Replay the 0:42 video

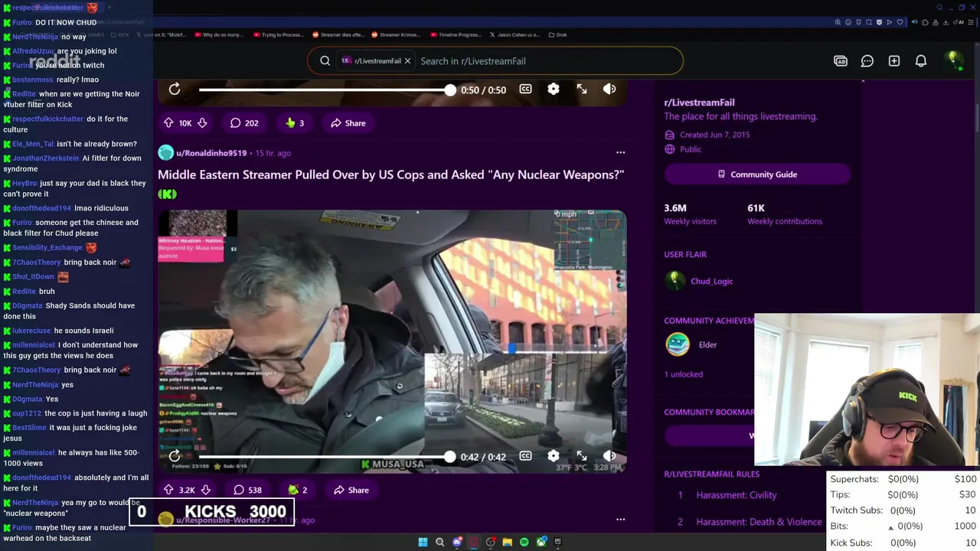[175, 457]
